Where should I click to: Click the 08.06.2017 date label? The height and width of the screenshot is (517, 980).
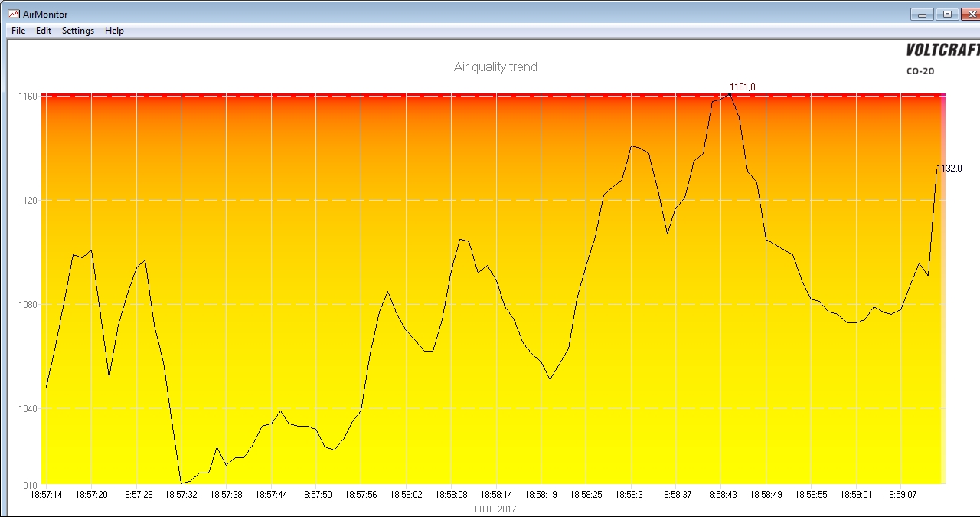495,509
